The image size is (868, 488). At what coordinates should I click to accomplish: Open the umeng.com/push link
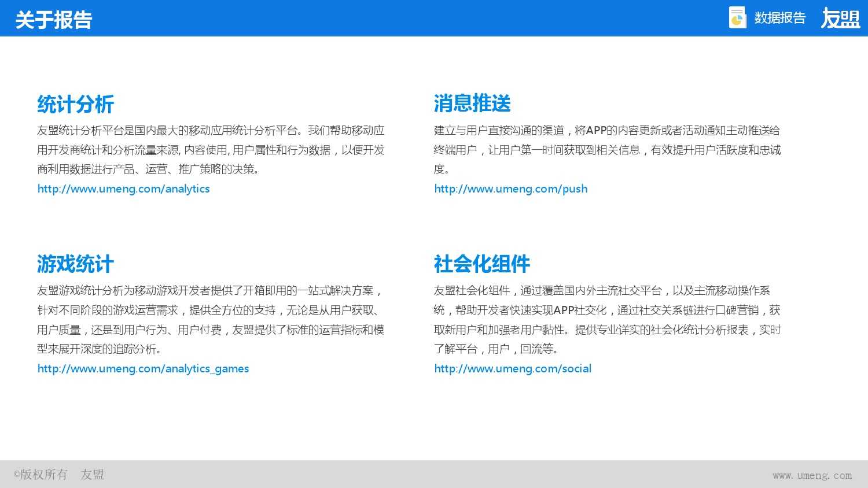pyautogui.click(x=510, y=189)
